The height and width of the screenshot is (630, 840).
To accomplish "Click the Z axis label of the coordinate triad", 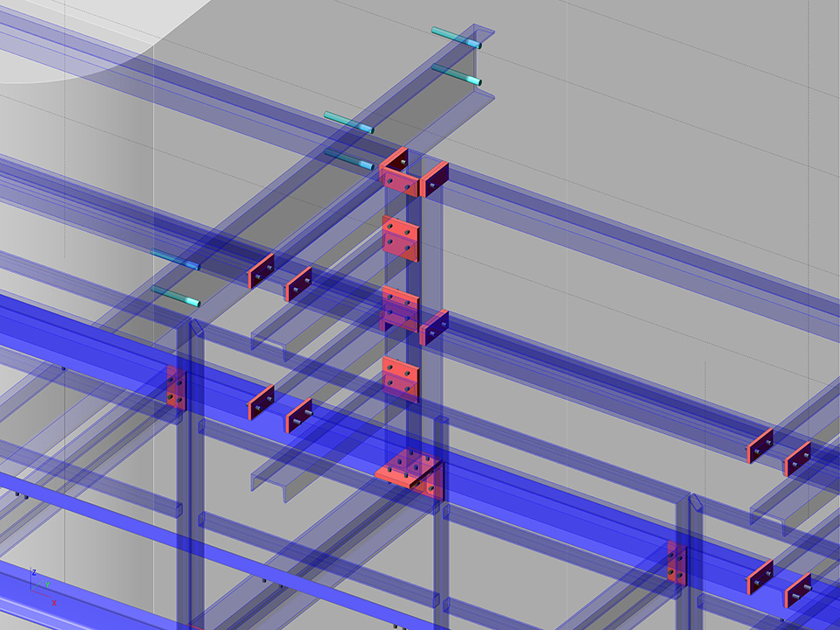I will [33, 571].
